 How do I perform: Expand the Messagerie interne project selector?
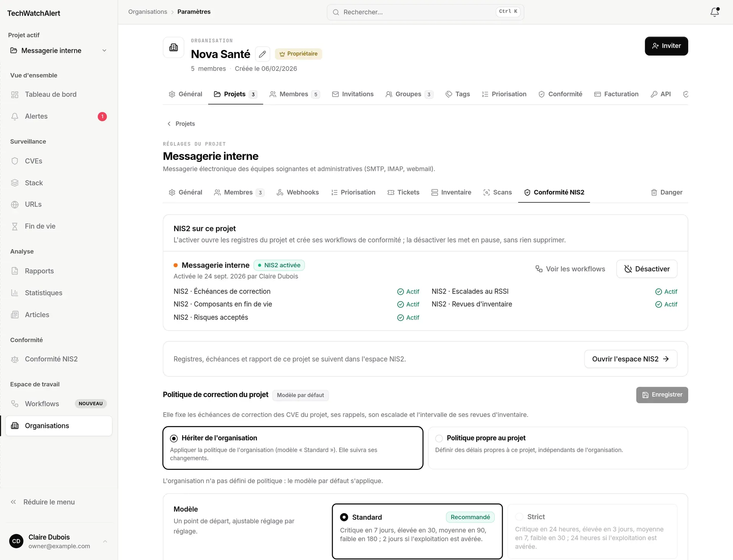click(x=59, y=51)
